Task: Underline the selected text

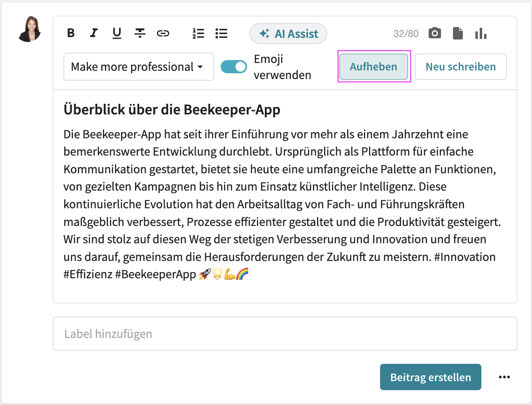Action: coord(117,33)
